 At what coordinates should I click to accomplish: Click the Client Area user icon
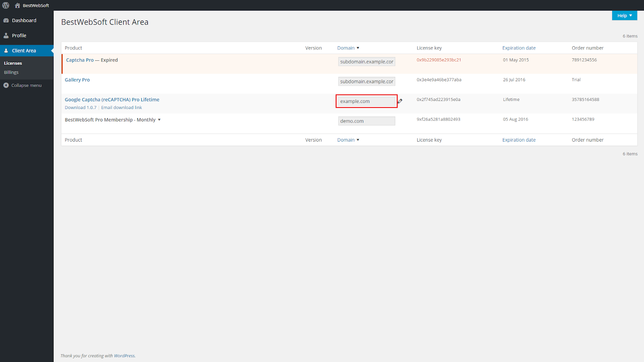point(6,51)
